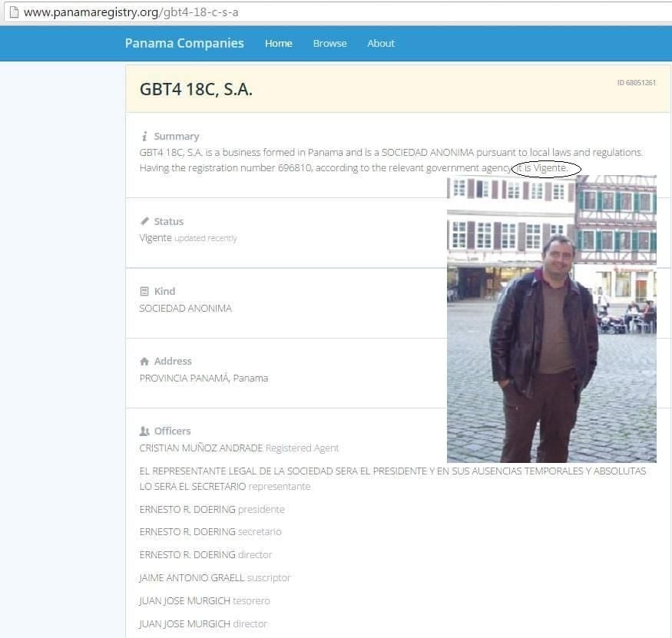Click the Kind building icon
672x638 pixels.
(x=144, y=292)
